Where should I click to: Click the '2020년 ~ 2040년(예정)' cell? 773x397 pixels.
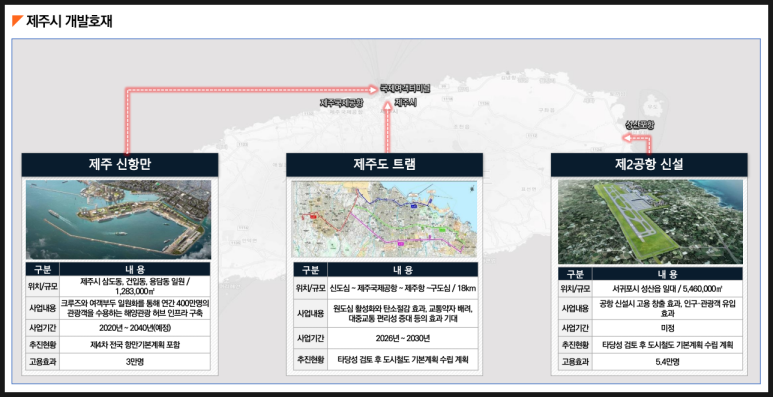[x=135, y=328]
